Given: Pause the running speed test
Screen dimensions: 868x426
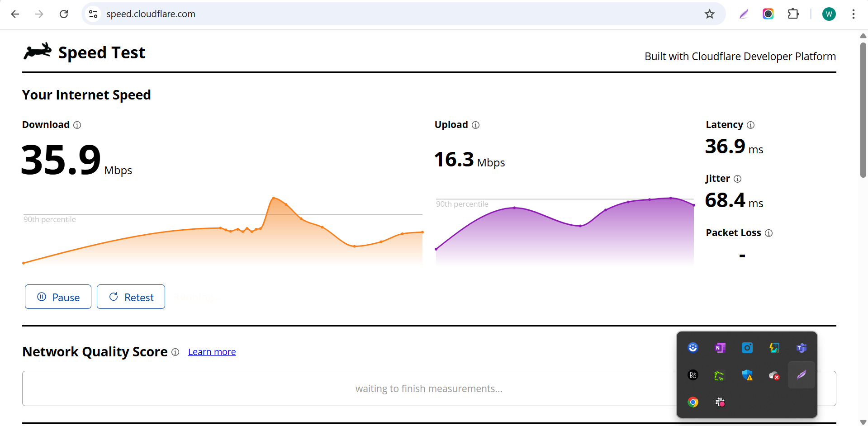Looking at the screenshot, I should [x=58, y=297].
